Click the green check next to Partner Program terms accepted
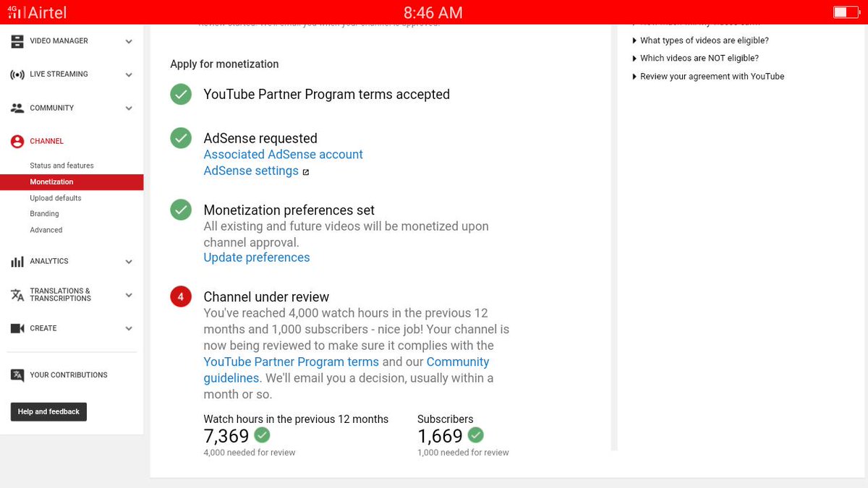 tap(181, 94)
